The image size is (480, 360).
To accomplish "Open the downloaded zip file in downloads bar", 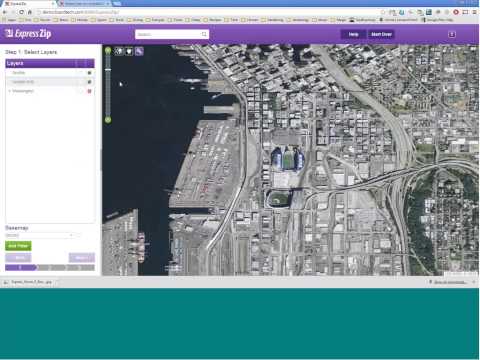I will tap(29, 282).
